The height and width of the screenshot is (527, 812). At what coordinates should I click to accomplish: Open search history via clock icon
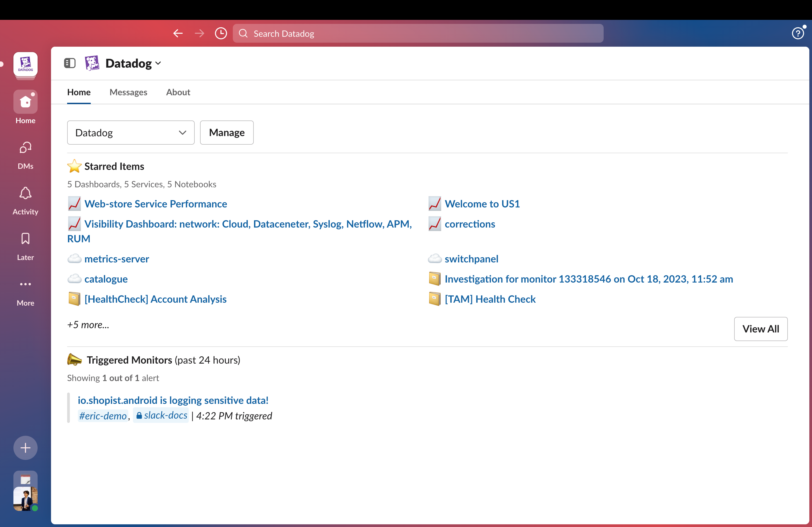pos(220,33)
